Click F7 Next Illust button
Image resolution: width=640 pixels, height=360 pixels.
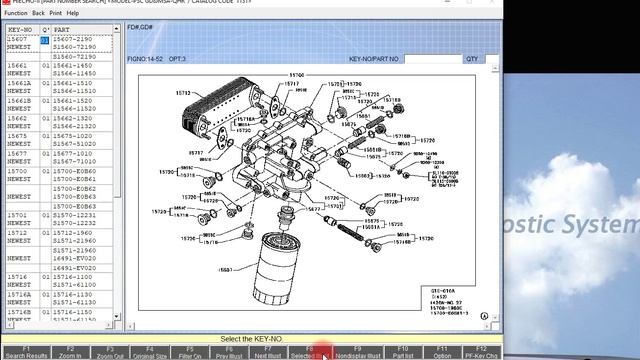(x=268, y=352)
